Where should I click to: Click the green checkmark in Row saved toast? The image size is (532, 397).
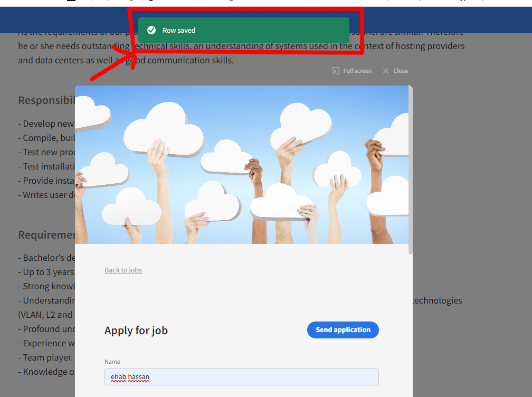pyautogui.click(x=151, y=30)
